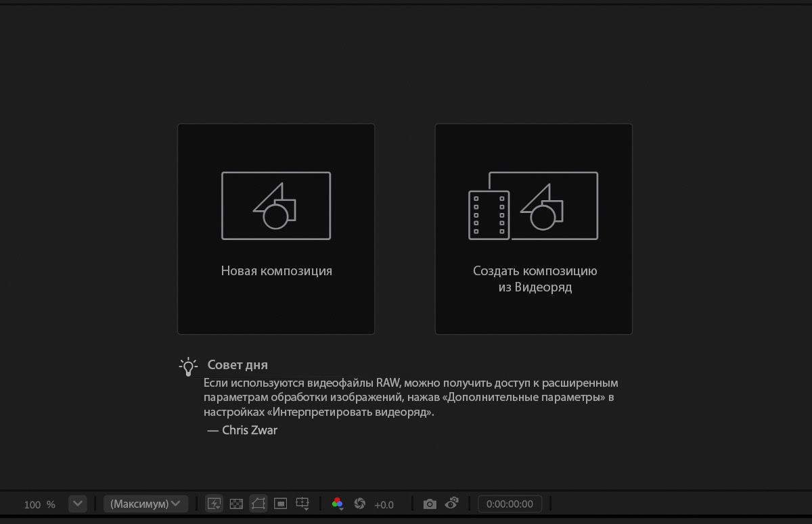This screenshot has height=524, width=812.
Task: Open the (Максимум) resolution dropdown
Action: tap(145, 504)
